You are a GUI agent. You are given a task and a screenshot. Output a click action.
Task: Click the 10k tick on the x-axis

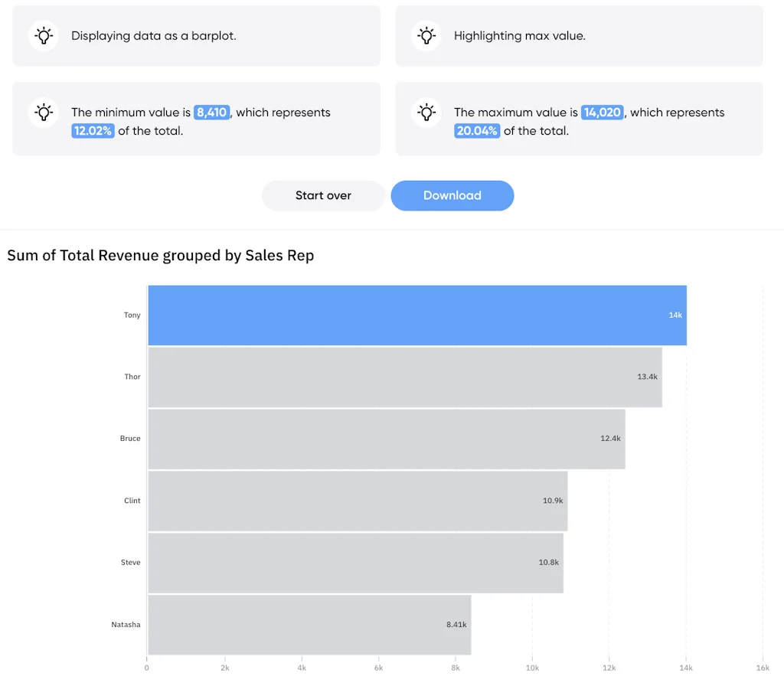(x=532, y=668)
